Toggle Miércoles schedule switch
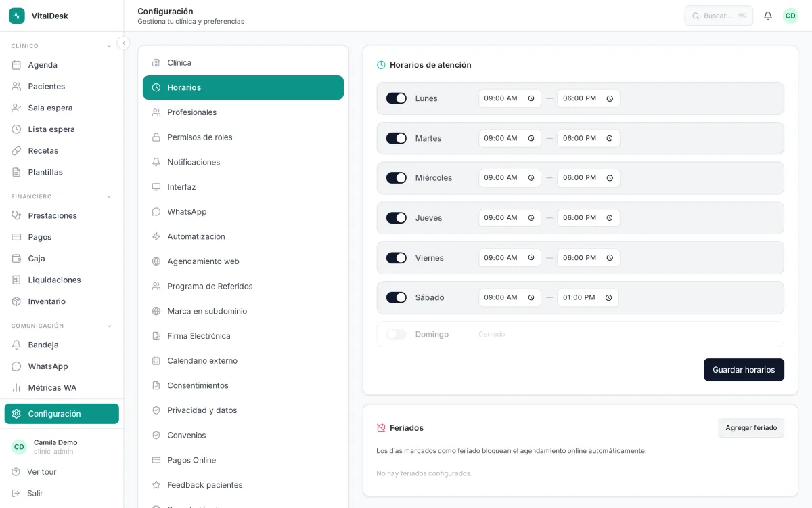This screenshot has width=812, height=508. click(397, 177)
